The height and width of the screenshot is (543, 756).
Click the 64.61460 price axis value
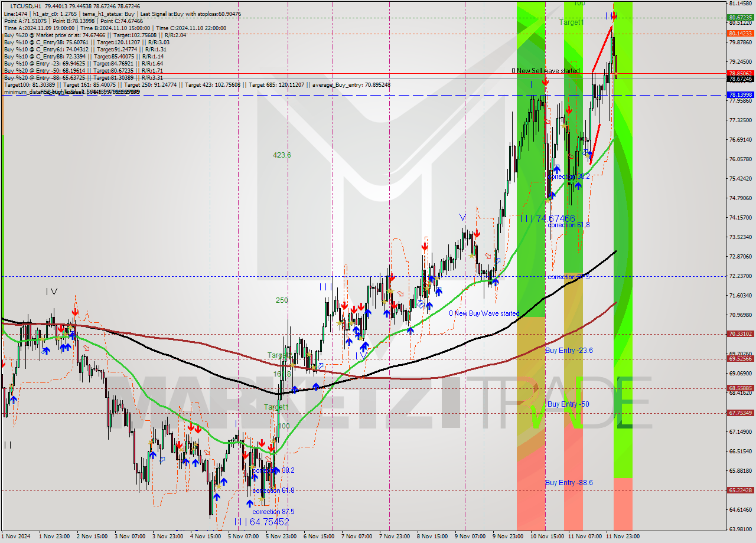[740, 509]
